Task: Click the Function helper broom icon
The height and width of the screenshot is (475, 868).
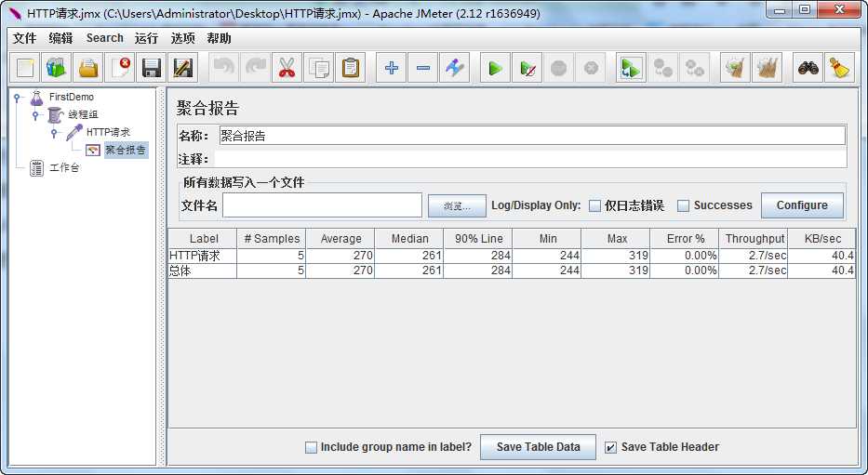Action: [x=840, y=68]
